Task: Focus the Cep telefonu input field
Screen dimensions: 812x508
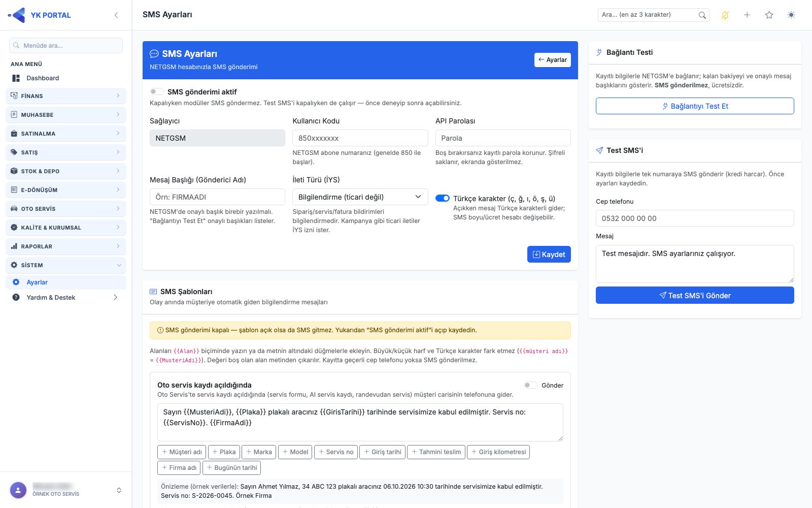Action: coord(695,218)
